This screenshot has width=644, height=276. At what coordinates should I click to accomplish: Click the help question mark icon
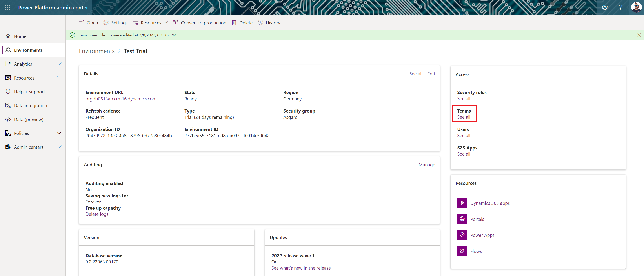[x=620, y=7]
